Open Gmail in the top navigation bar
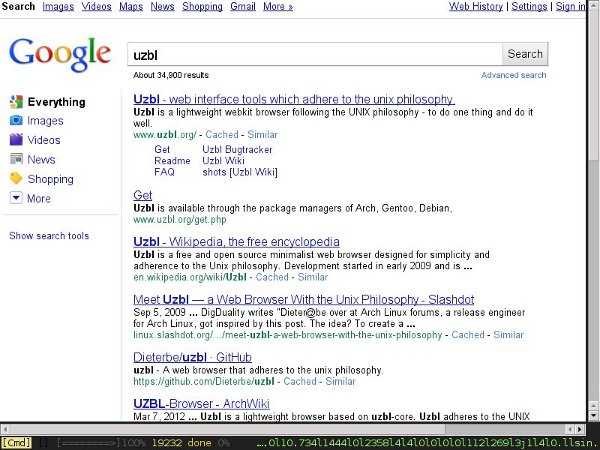This screenshot has height=450, width=600. point(243,7)
